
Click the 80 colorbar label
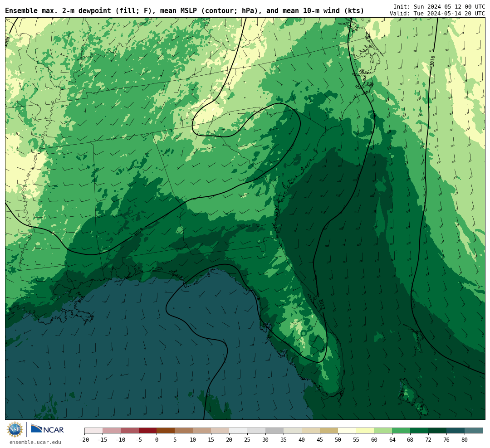coord(465,440)
